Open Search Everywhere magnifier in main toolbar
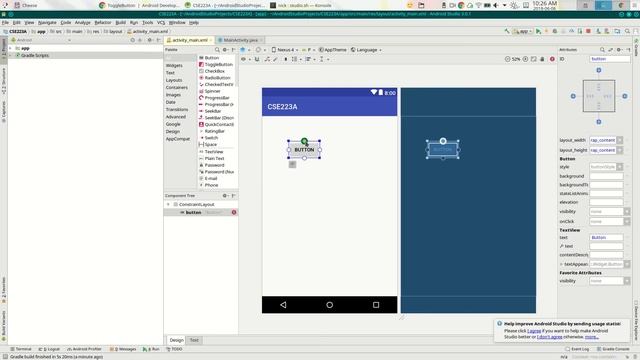Screen dimensions: 640x360 pos(627,31)
